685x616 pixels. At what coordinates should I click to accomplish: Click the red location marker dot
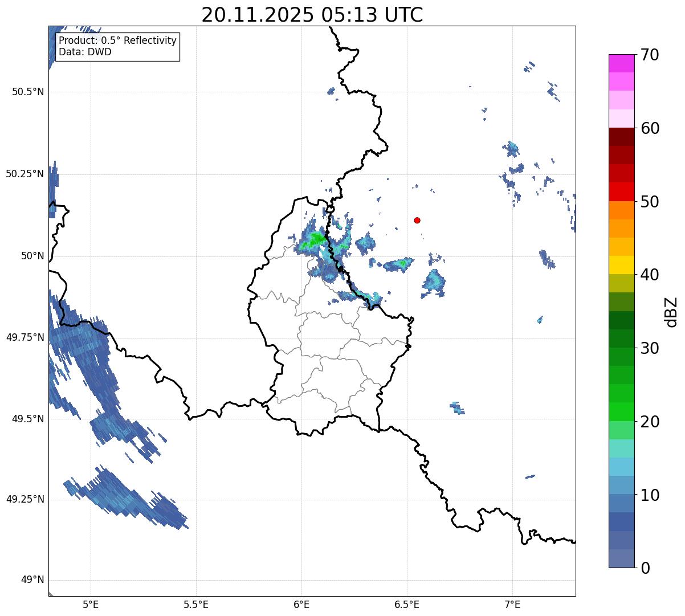[x=417, y=220]
